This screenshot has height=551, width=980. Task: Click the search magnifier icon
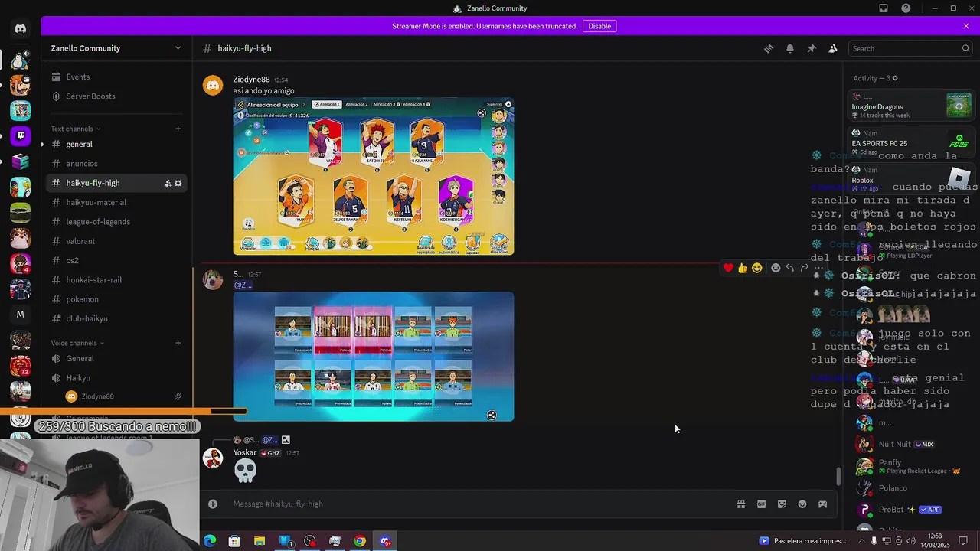(x=965, y=48)
